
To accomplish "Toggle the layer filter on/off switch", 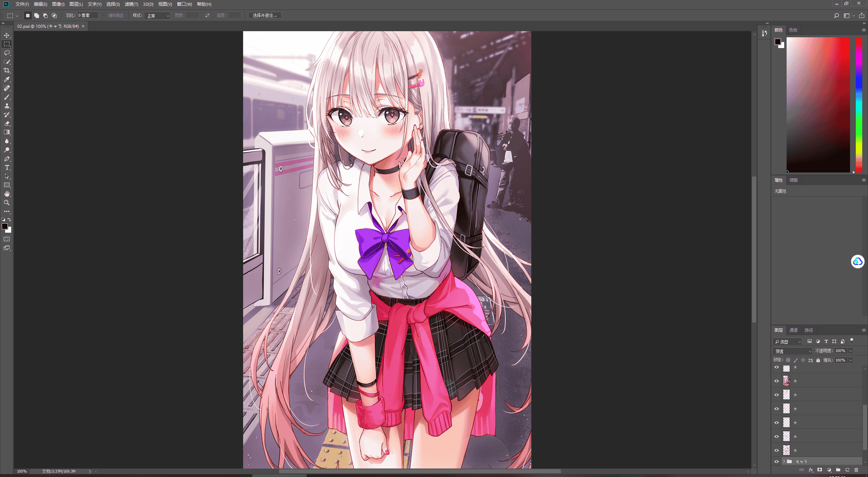I will click(x=851, y=341).
